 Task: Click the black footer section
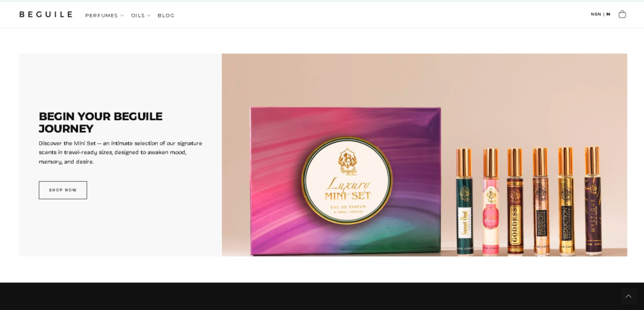tap(314, 296)
